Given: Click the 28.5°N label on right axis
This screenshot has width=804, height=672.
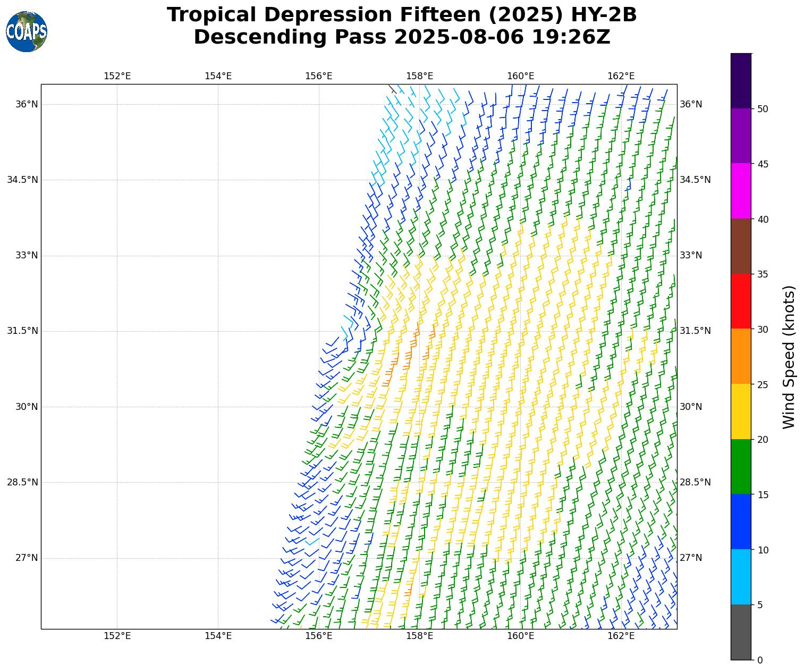Looking at the screenshot, I should pos(695,482).
